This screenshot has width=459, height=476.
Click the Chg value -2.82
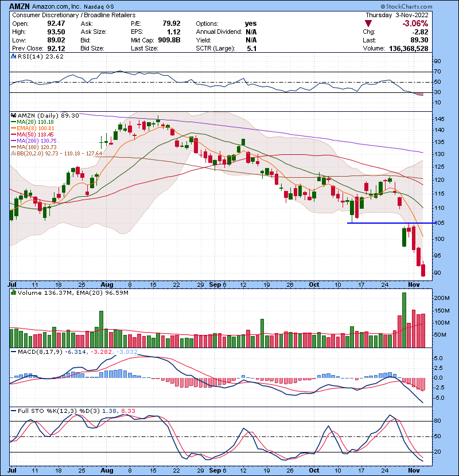[x=420, y=32]
